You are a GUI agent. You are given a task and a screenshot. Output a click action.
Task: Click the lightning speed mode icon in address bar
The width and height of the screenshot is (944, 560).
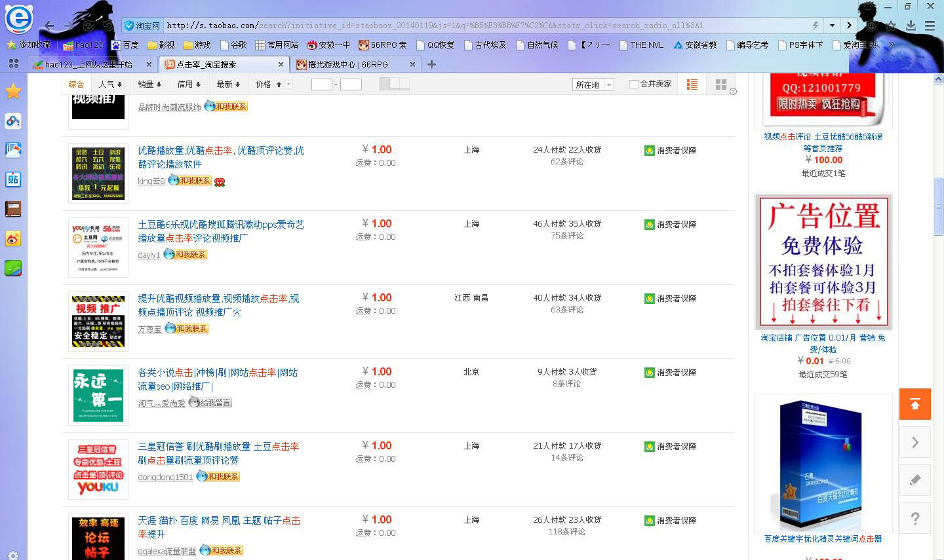tap(815, 26)
